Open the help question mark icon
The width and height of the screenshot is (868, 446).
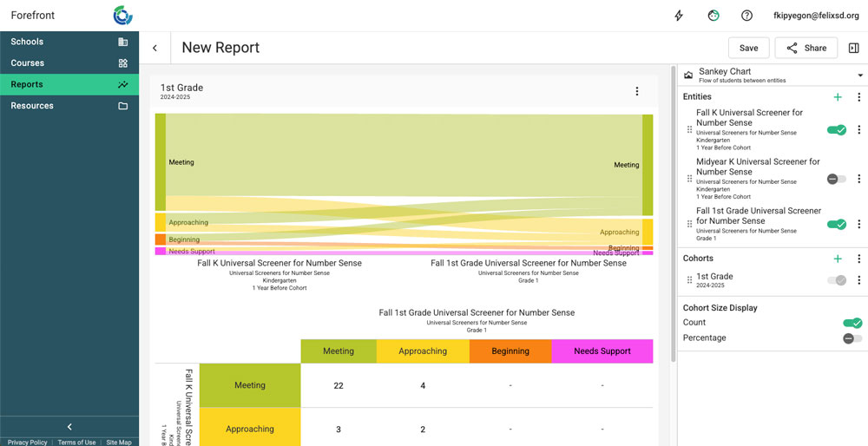(x=746, y=16)
